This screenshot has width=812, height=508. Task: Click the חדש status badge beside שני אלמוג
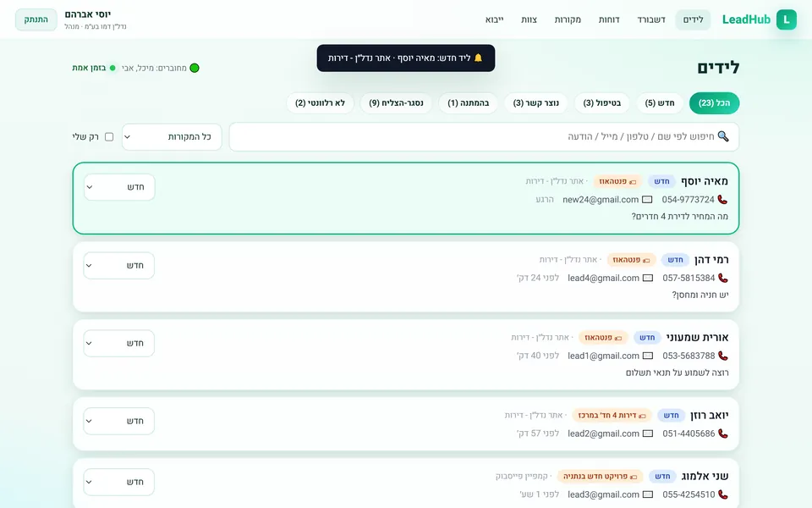(x=662, y=476)
